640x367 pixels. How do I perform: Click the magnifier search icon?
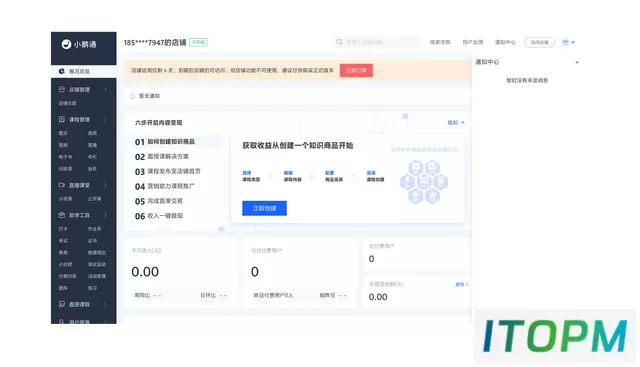pos(339,42)
